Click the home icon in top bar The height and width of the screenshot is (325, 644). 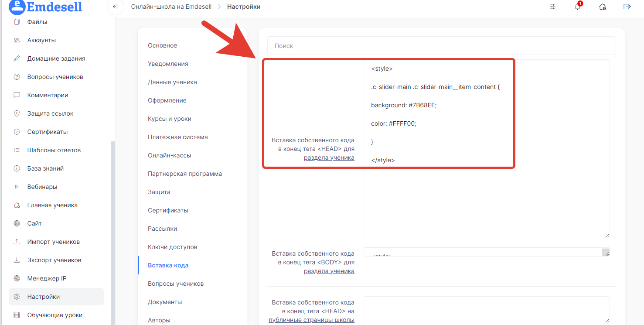click(x=602, y=7)
